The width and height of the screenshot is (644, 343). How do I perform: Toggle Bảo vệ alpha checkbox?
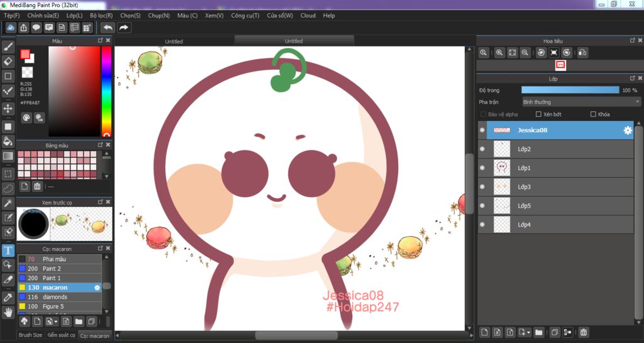click(x=483, y=114)
